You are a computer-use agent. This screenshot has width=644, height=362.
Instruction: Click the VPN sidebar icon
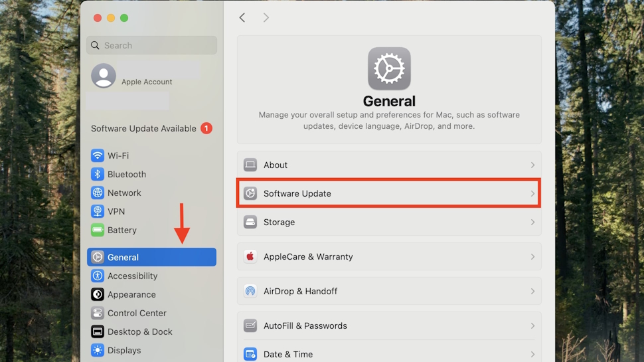click(x=98, y=211)
